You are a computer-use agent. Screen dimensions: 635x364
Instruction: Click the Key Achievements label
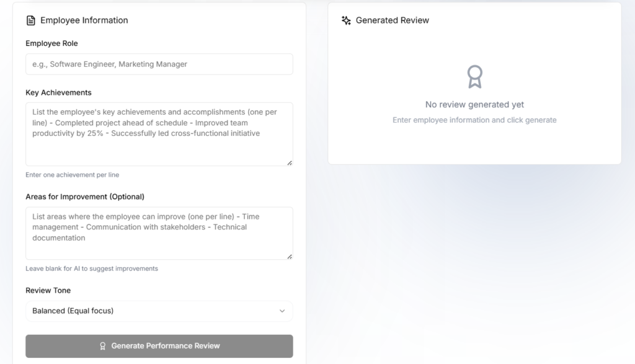tap(58, 92)
